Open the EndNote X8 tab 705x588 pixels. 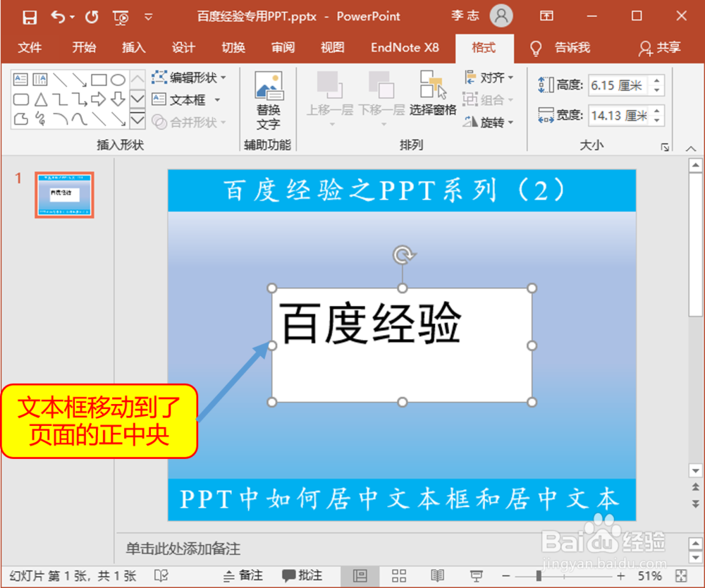tap(405, 47)
